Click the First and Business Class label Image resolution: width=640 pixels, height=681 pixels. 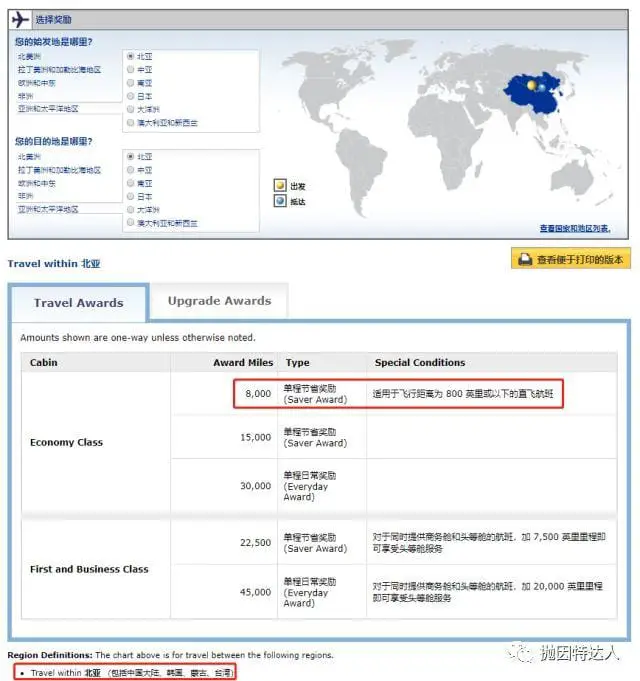pos(89,569)
